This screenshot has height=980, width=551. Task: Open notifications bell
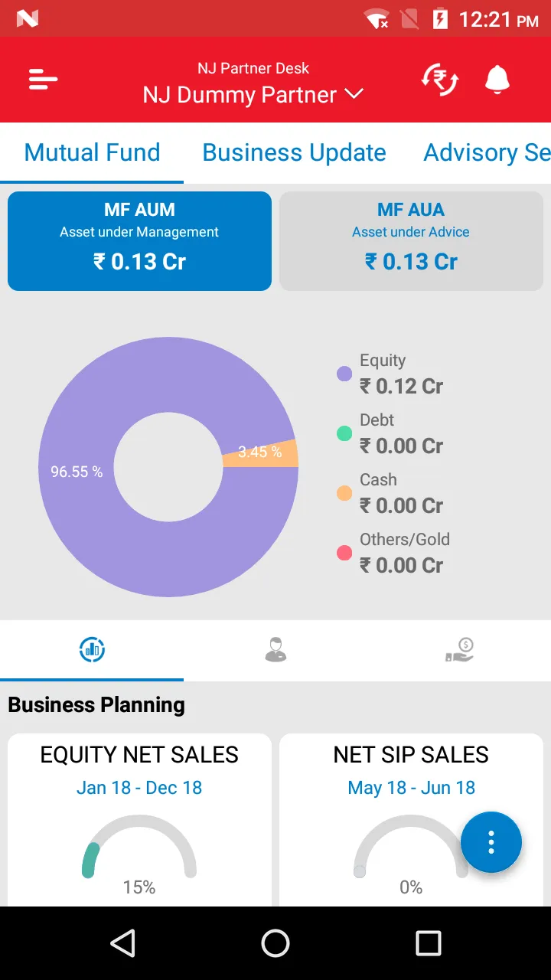pos(497,80)
